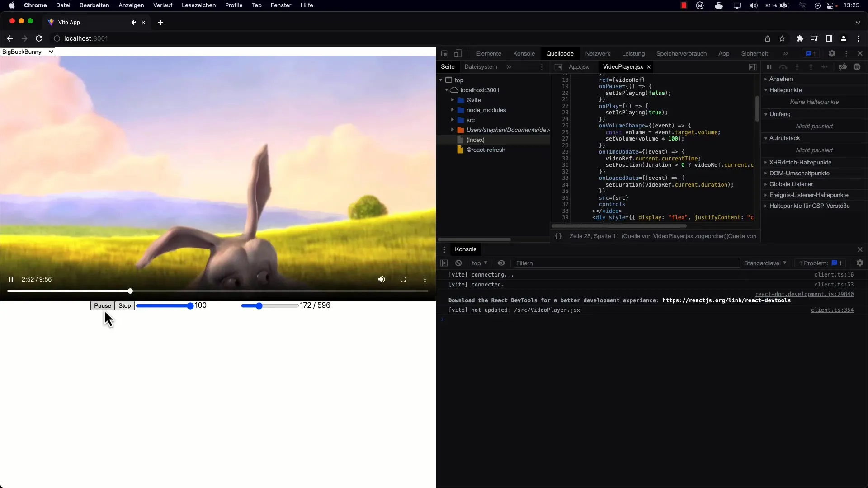Open the Speicherverbrauch tab
868x488 pixels.
(681, 53)
